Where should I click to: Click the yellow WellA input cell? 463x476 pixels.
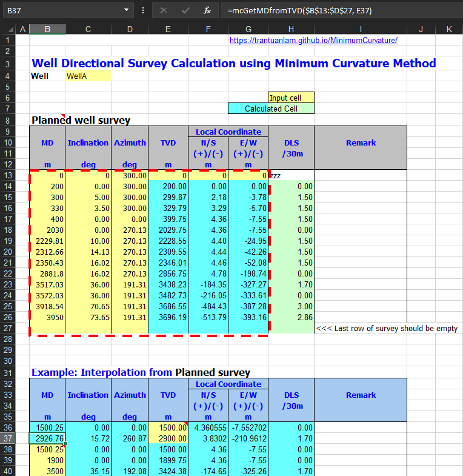(88, 76)
